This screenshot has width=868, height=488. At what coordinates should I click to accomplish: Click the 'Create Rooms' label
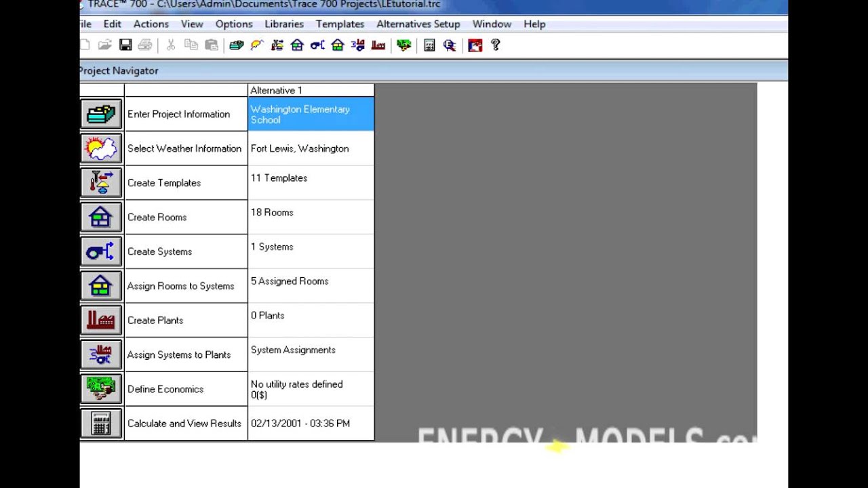pos(157,217)
